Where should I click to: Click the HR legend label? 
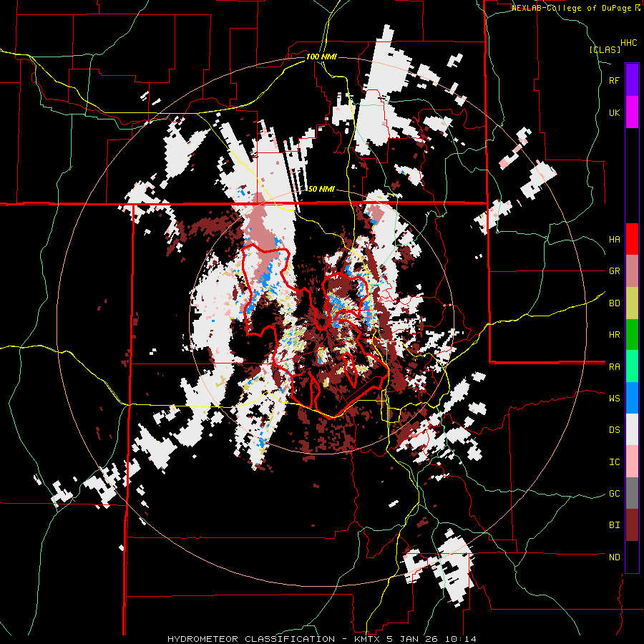[614, 335]
